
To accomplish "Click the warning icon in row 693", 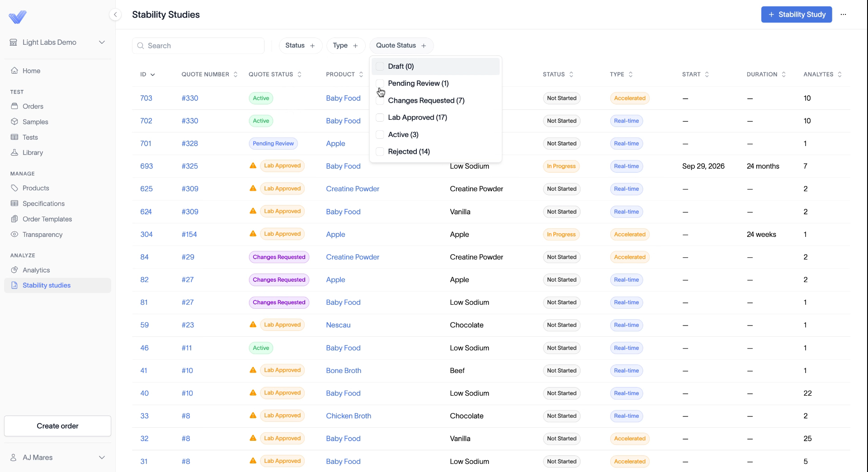I will [x=253, y=166].
